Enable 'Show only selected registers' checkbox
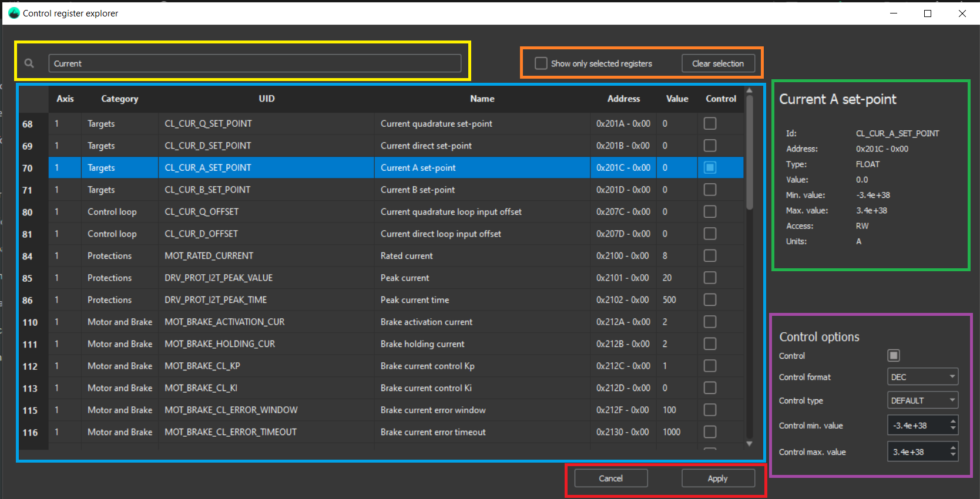Screen dimensions: 980x499 [541, 63]
